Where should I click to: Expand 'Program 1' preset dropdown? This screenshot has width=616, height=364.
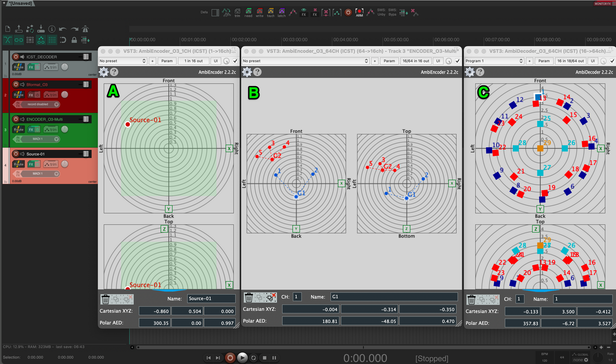click(494, 61)
